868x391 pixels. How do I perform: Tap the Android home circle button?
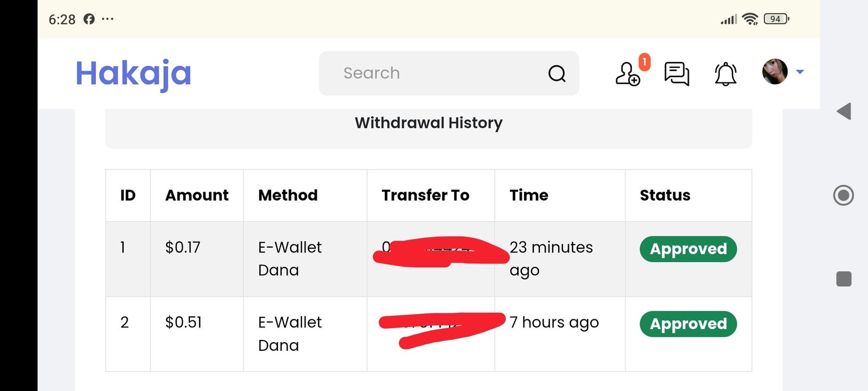pyautogui.click(x=844, y=195)
